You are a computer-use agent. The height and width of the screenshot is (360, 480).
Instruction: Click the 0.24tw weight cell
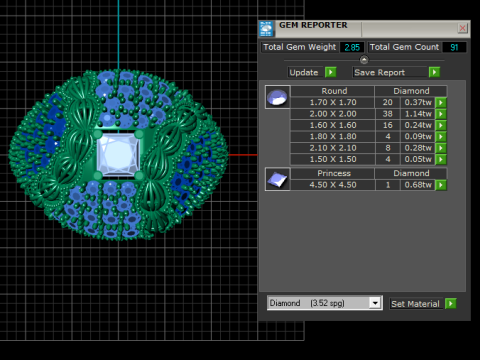point(418,125)
